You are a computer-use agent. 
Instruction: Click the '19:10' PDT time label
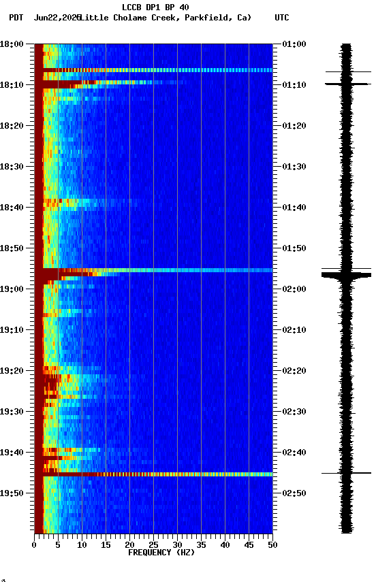pyautogui.click(x=12, y=330)
